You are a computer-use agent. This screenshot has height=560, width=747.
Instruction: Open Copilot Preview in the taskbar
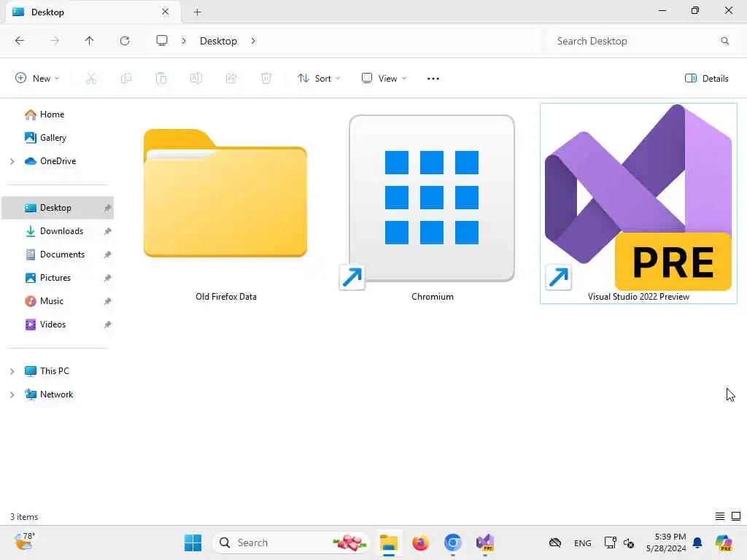click(724, 542)
